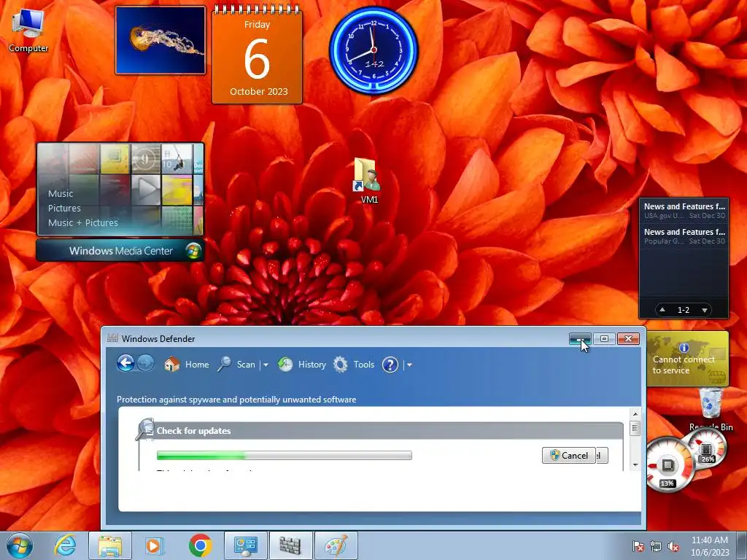Click the Control Panel taskbar button
The image size is (747, 560).
[x=245, y=545]
